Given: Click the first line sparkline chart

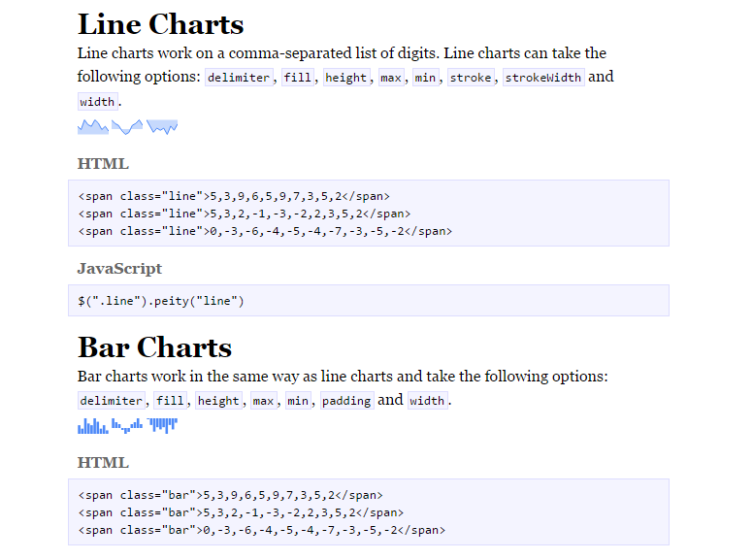Looking at the screenshot, I should (x=93, y=126).
